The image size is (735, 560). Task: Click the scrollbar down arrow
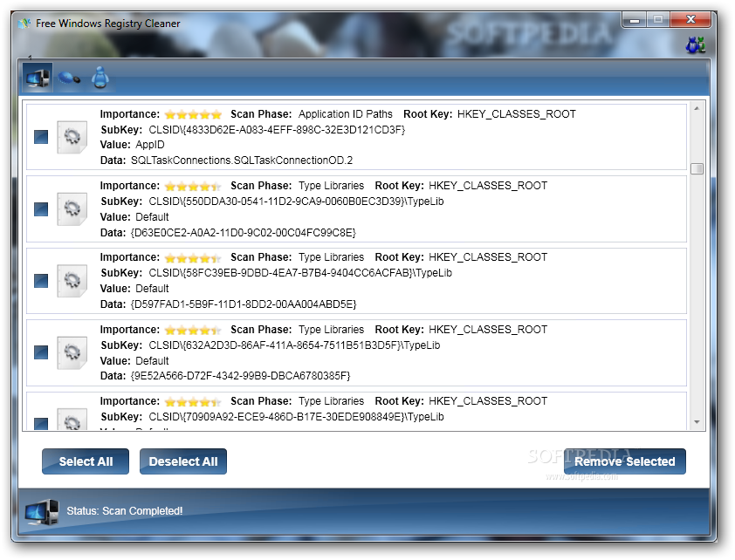697,422
